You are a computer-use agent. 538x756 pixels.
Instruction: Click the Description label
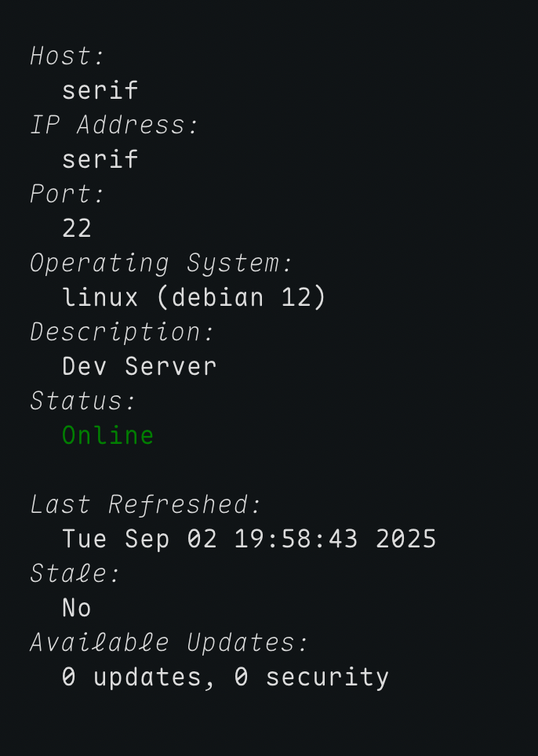122,332
